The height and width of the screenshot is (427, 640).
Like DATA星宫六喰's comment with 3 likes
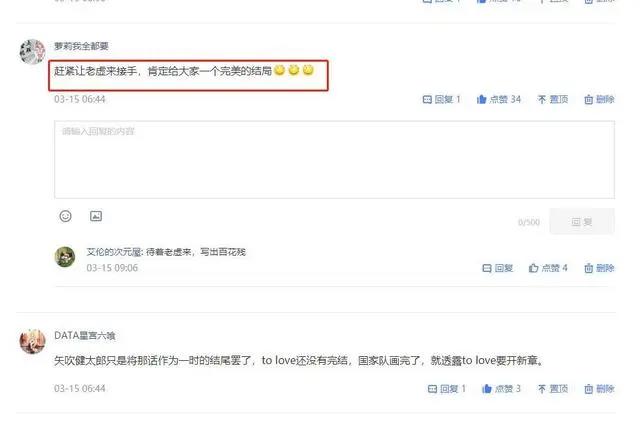(501, 389)
